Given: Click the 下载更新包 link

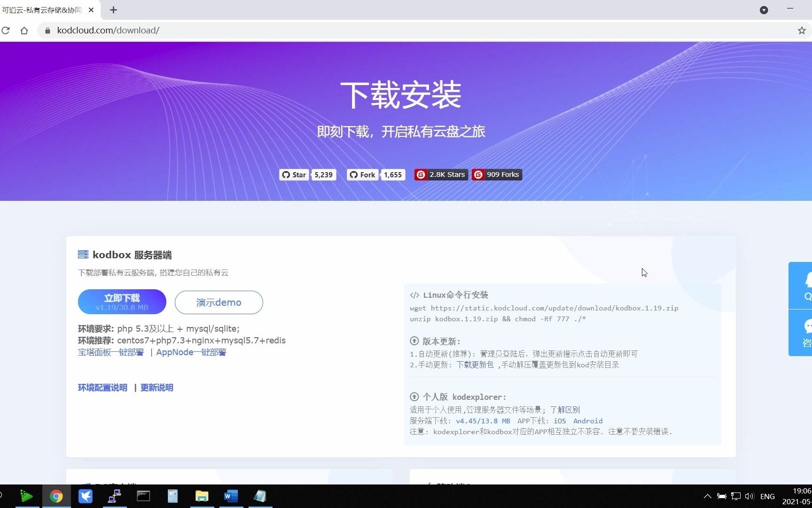Looking at the screenshot, I should click(x=475, y=365).
